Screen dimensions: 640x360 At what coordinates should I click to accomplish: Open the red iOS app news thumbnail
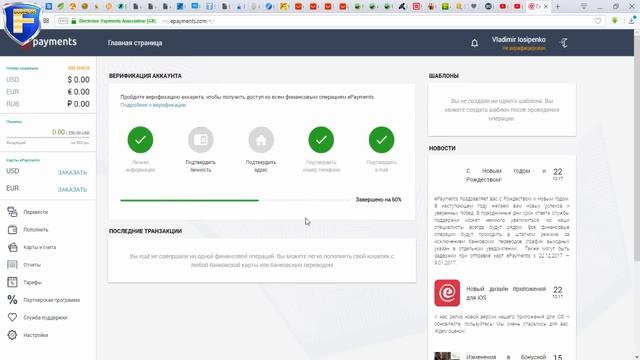click(447, 293)
